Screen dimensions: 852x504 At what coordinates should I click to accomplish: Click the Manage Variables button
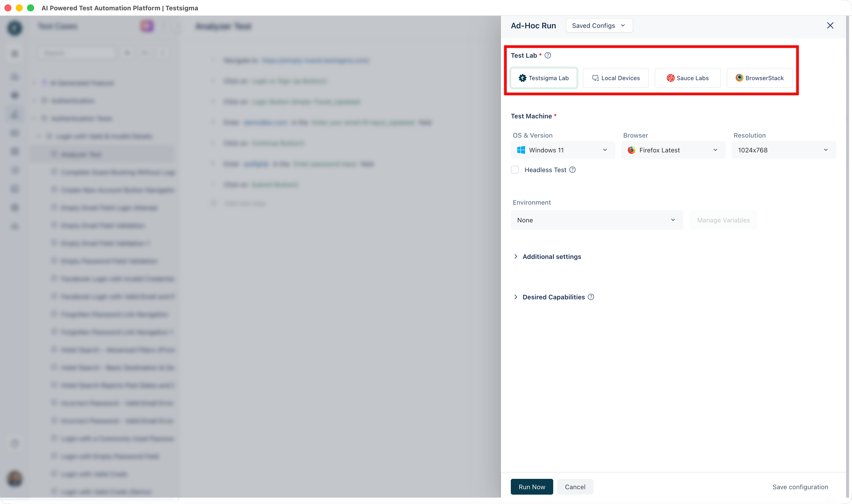click(x=723, y=220)
